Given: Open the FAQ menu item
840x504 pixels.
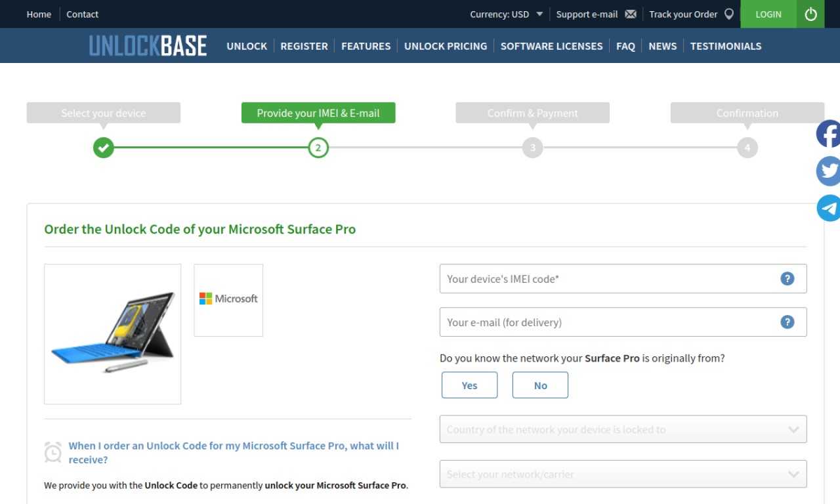Looking at the screenshot, I should [x=625, y=46].
